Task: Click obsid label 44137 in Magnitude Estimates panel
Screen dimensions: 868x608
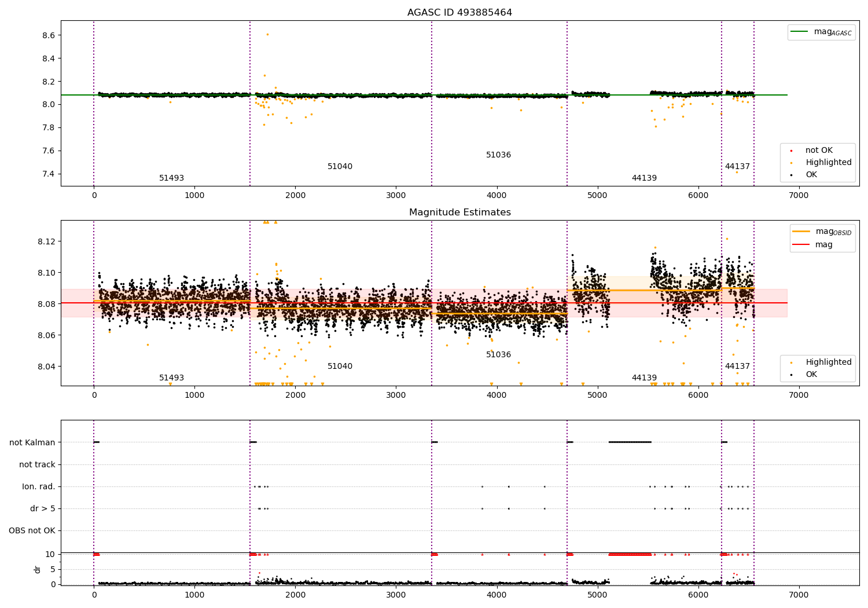Action: [737, 367]
